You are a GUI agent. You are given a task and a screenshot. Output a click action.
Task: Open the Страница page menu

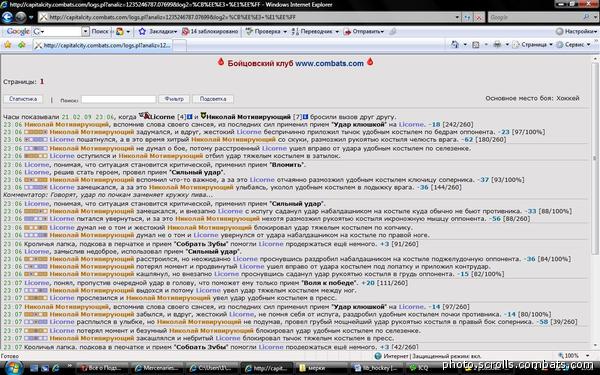tap(533, 45)
